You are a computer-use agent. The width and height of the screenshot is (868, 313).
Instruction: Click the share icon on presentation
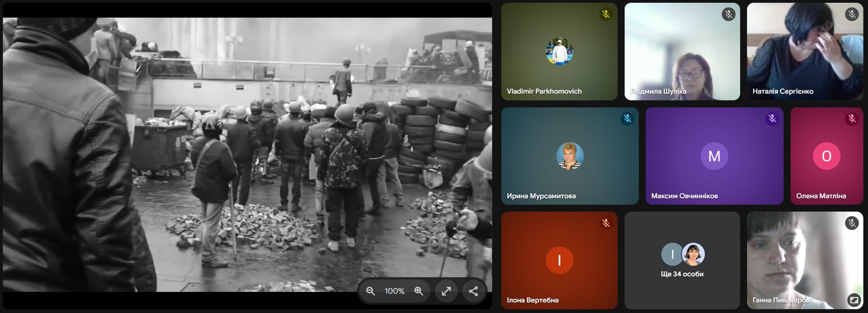(473, 291)
